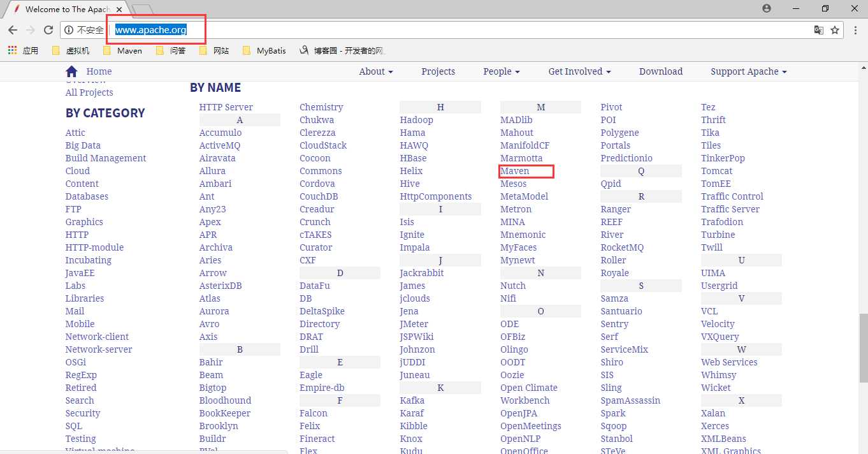Open the Ant project link

coord(207,196)
